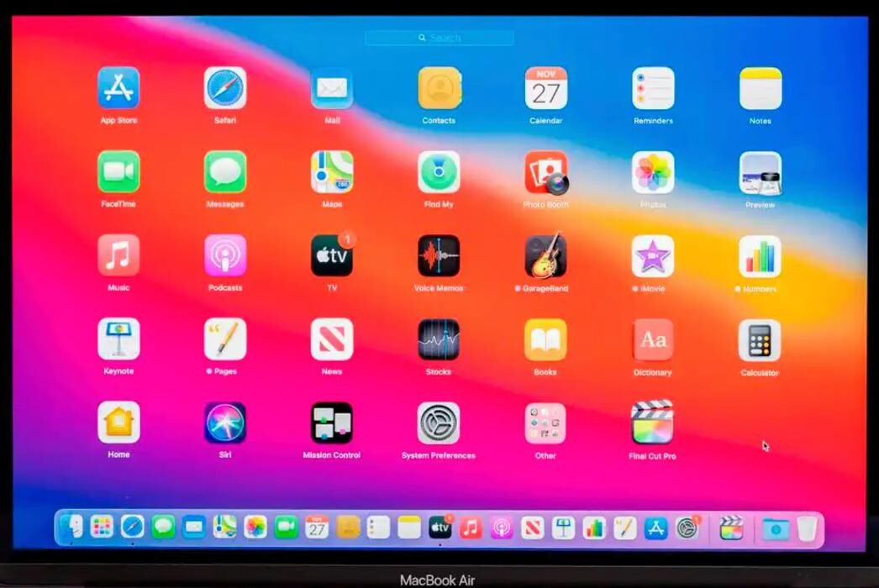
Task: Click the Final Cut Pro label text
Action: click(x=652, y=456)
